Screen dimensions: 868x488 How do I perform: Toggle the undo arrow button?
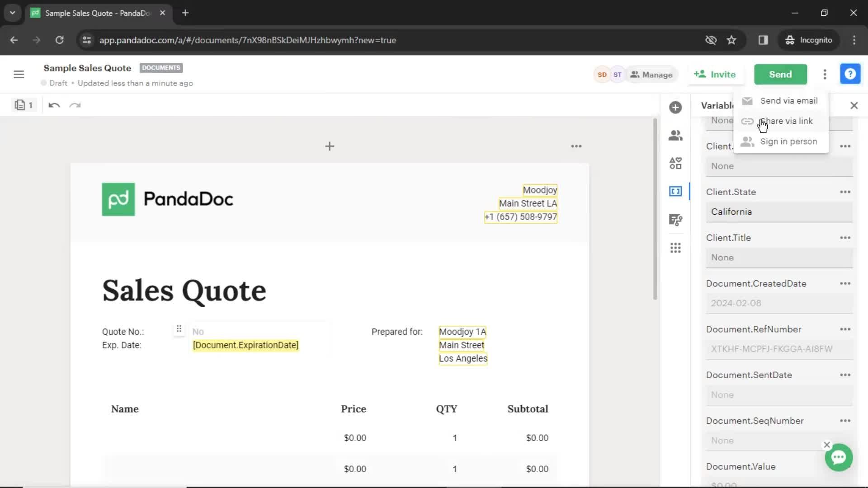coord(54,105)
